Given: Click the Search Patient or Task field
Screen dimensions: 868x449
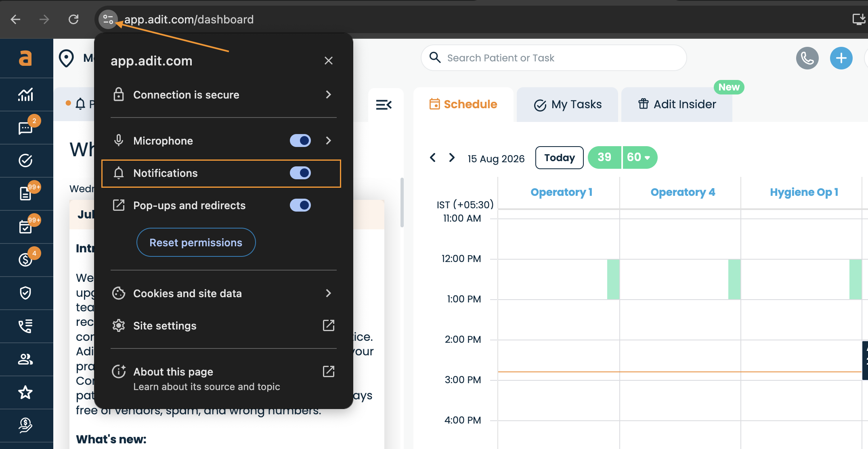Looking at the screenshot, I should tap(554, 58).
